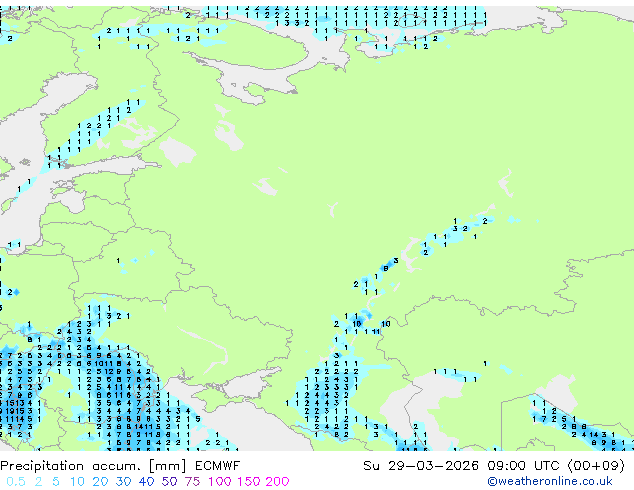
Task: Click the 200 mm legend value
Action: 277,482
